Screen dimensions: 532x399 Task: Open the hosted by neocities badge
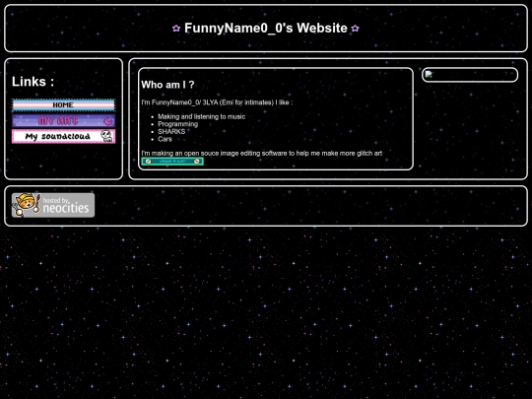(53, 205)
